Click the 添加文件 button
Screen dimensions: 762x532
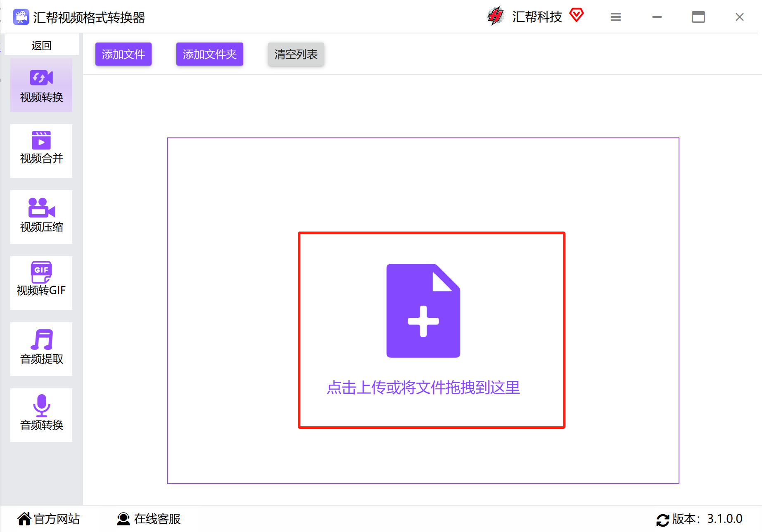point(123,54)
